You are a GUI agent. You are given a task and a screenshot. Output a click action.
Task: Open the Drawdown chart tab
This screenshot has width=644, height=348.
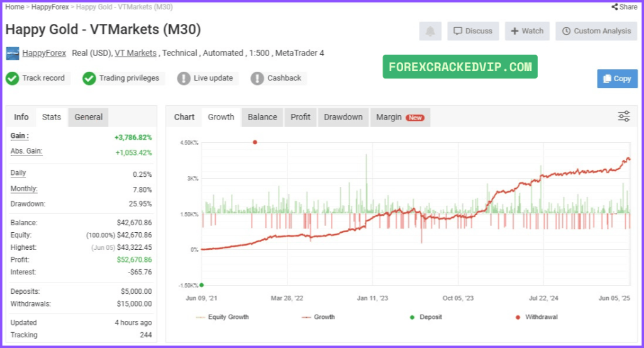tap(343, 117)
